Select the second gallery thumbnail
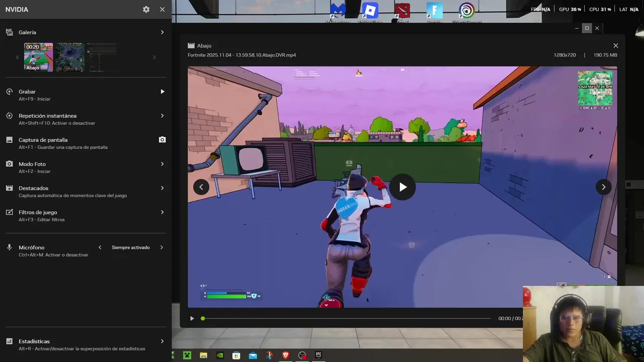The height and width of the screenshot is (362, 644). tap(70, 57)
